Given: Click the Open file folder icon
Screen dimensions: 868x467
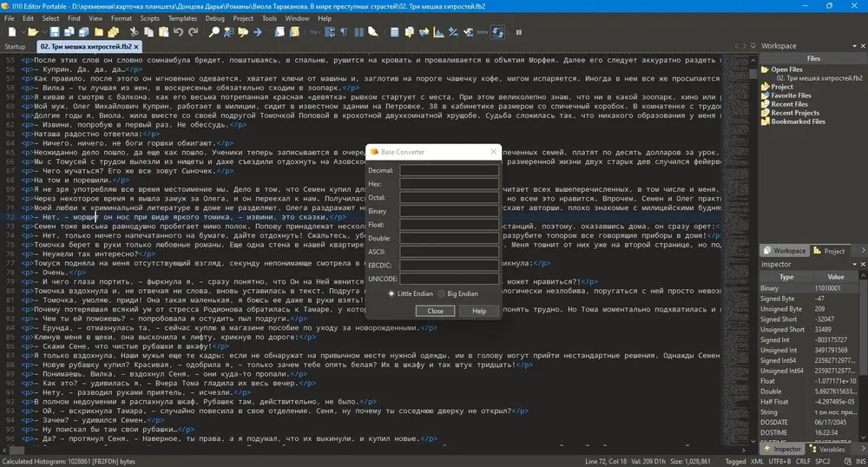Looking at the screenshot, I should click(33, 32).
